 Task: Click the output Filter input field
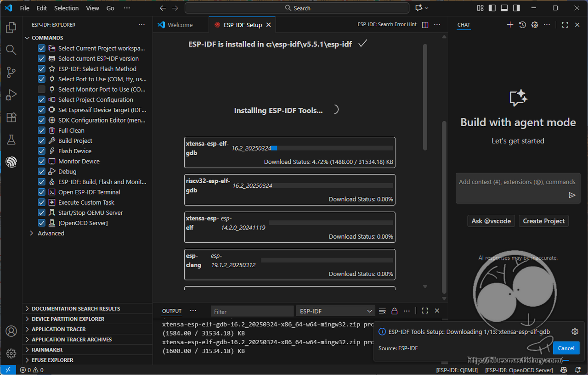pos(252,311)
